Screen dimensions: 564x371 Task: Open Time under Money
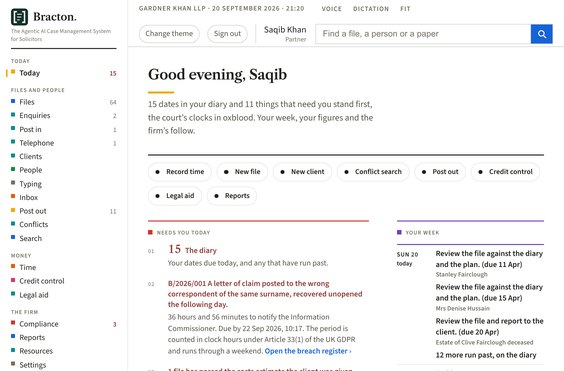(x=28, y=267)
